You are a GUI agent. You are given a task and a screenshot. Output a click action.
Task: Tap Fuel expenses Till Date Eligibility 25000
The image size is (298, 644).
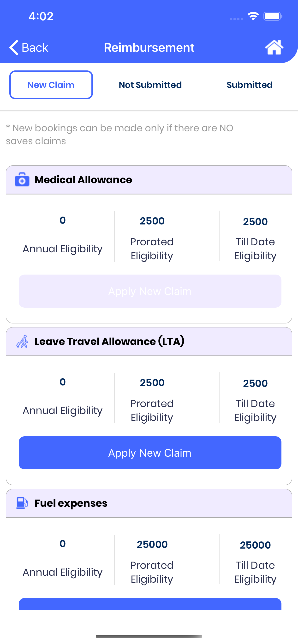(255, 545)
